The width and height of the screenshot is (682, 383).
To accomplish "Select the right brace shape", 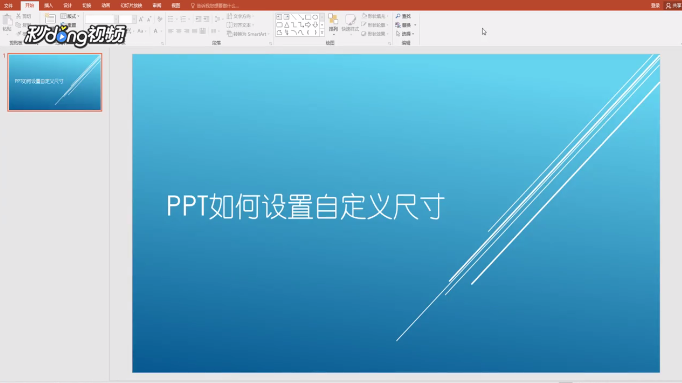I will tap(315, 32).
